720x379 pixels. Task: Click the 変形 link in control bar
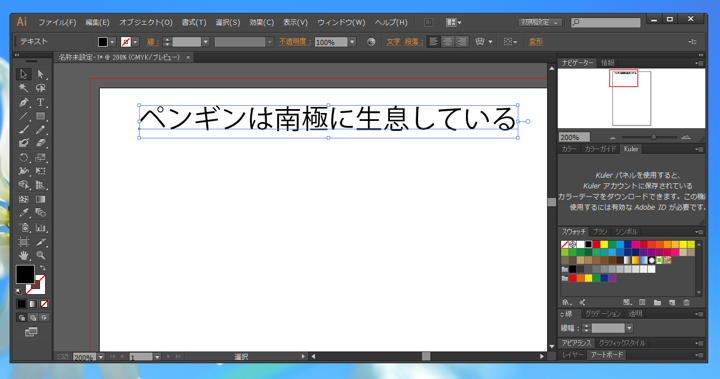[x=536, y=41]
